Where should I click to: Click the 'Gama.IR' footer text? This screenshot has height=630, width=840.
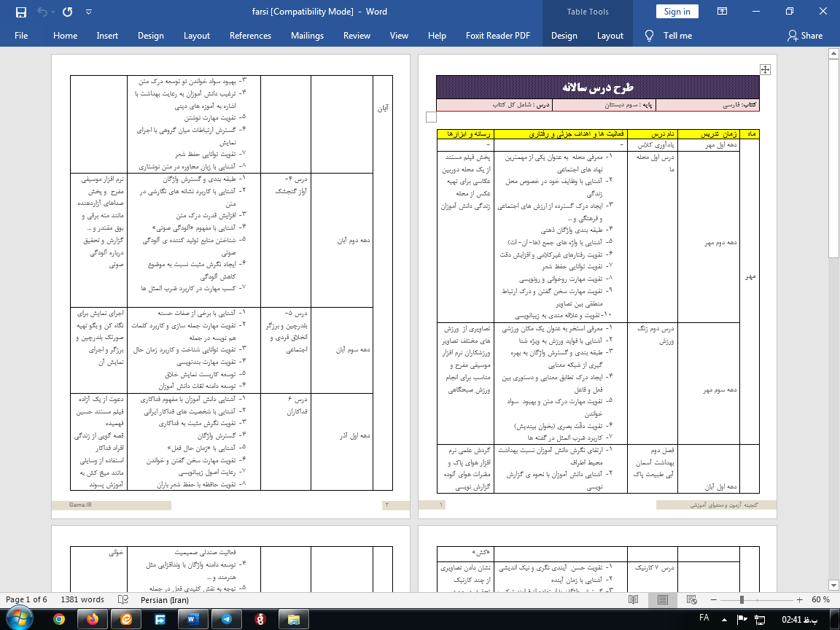pos(80,505)
